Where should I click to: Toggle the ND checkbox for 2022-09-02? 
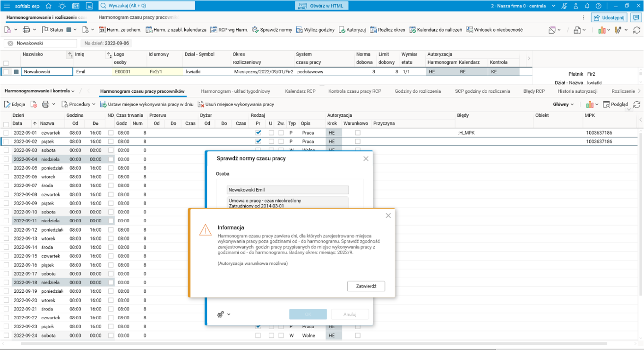pos(111,141)
